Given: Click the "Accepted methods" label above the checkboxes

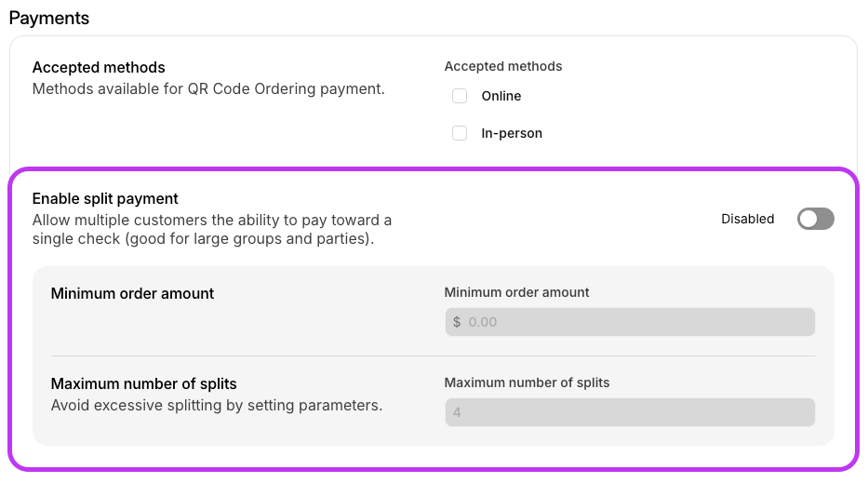Looking at the screenshot, I should point(502,66).
